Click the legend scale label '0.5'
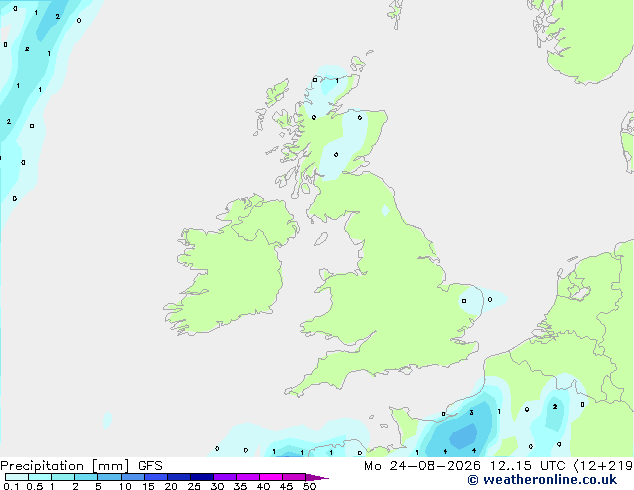 coord(35,486)
